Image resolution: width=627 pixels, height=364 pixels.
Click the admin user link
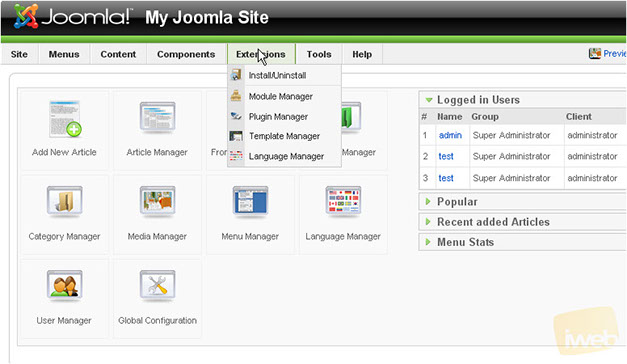point(450,135)
